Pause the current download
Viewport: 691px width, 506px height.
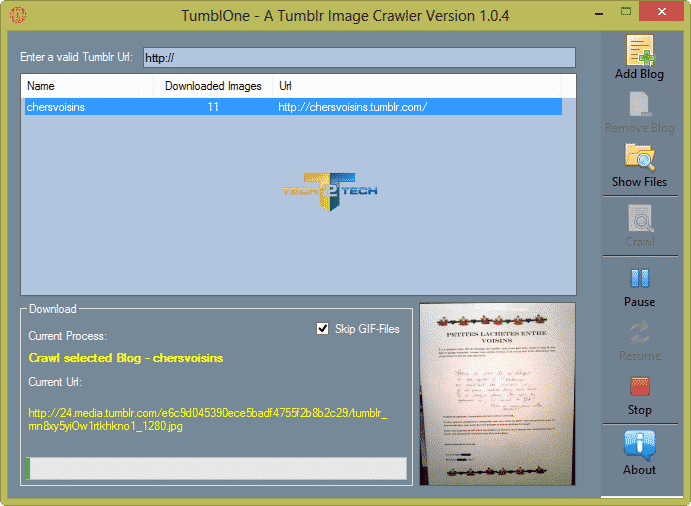639,279
